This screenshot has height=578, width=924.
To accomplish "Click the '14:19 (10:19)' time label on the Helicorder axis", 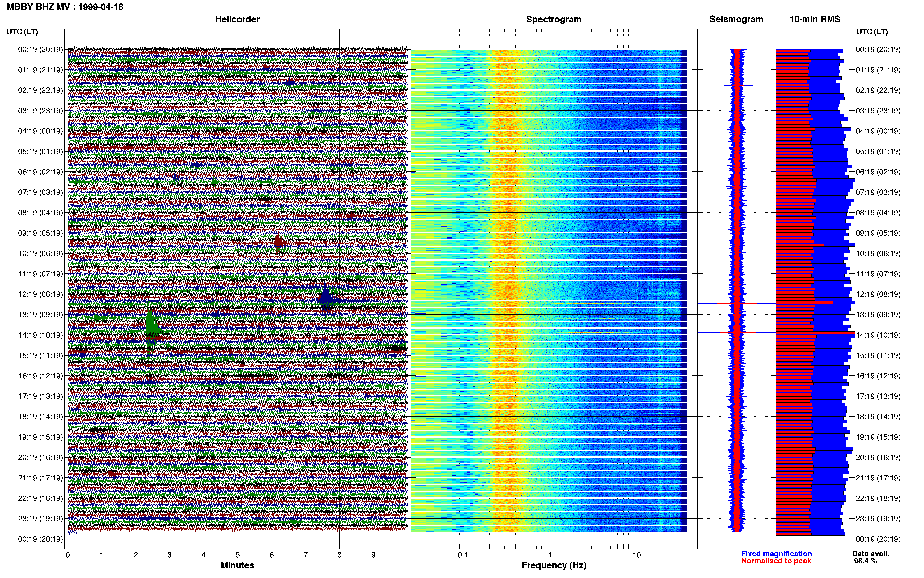I will pos(41,335).
